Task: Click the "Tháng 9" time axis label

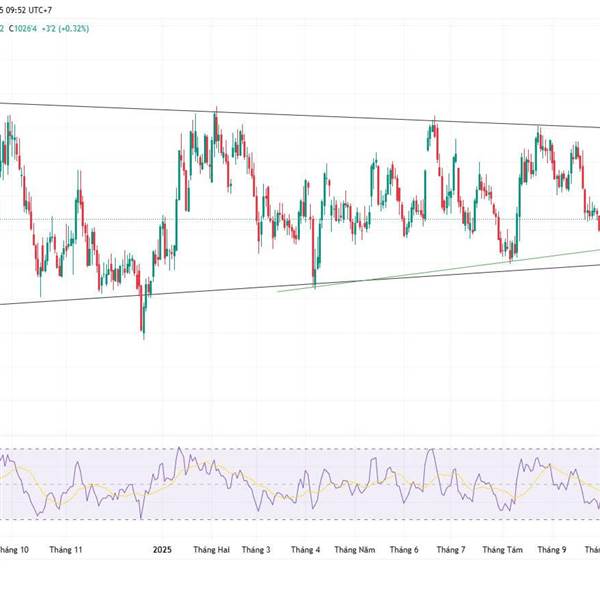Action: click(x=552, y=549)
